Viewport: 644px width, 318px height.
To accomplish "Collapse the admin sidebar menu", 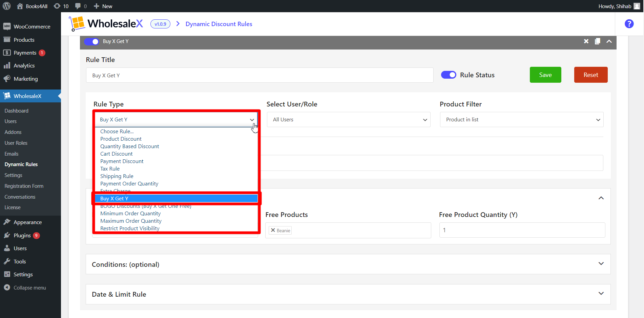I will 30,287.
